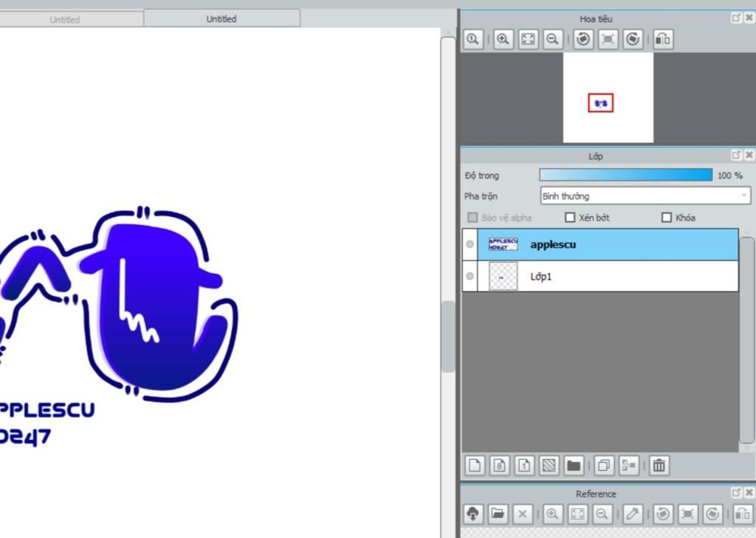
Task: Flip the reference image horizontally
Action: (743, 514)
